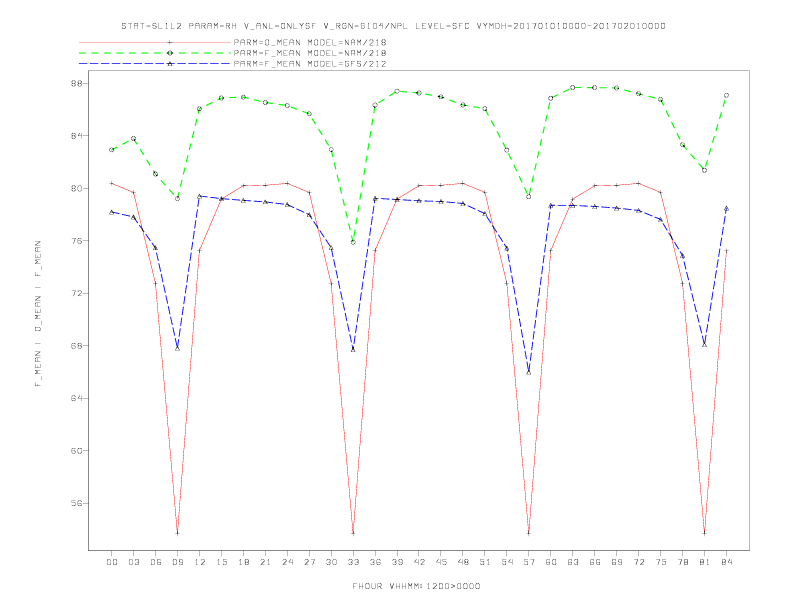This screenshot has width=792, height=612.
Task: Click the x-axis tick label 54
Action: [x=507, y=562]
